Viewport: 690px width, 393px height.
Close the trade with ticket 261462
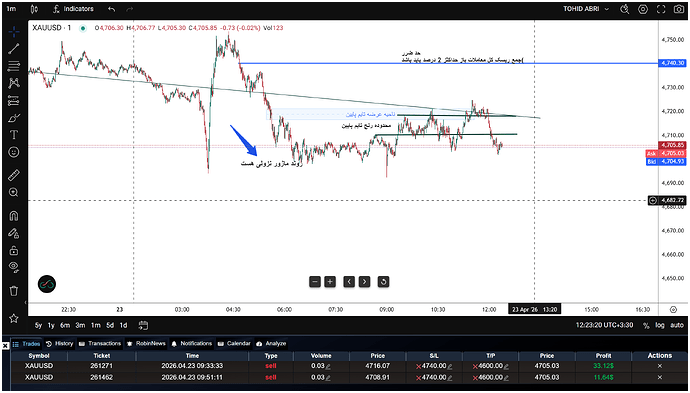click(660, 378)
